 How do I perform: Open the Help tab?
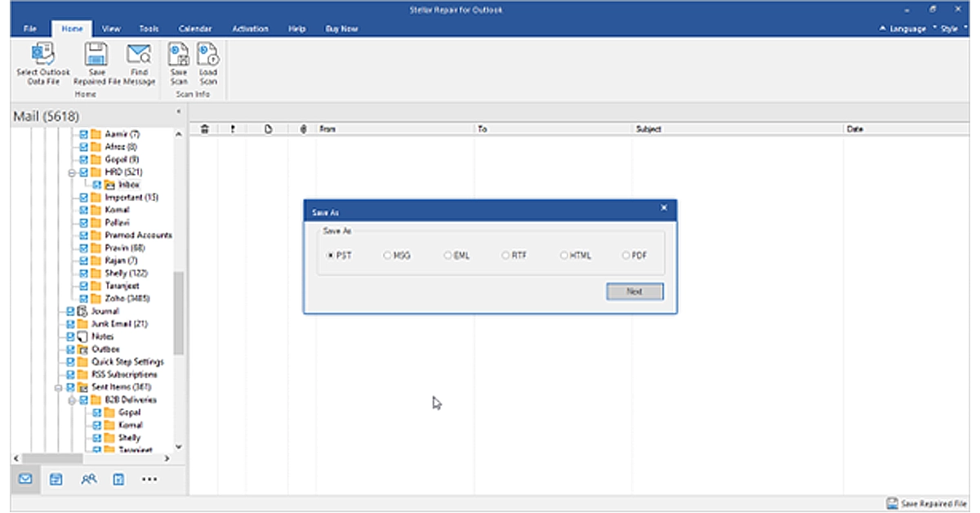296,29
